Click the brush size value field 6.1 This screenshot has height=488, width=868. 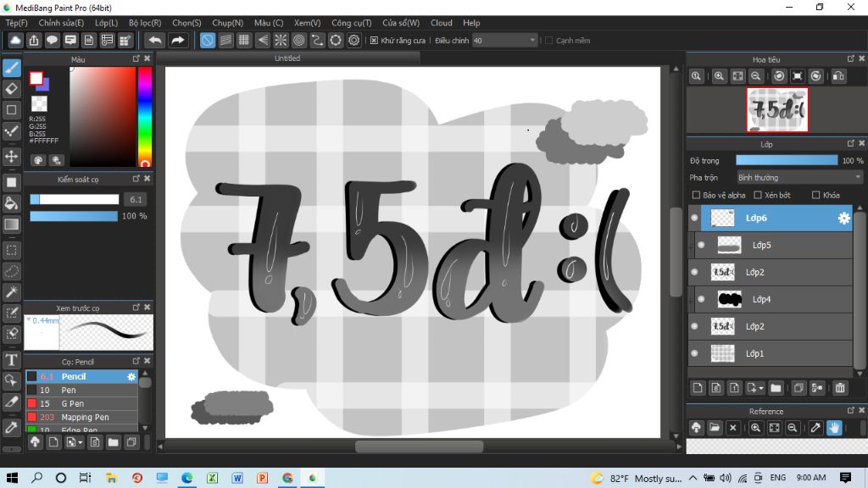pyautogui.click(x=136, y=199)
